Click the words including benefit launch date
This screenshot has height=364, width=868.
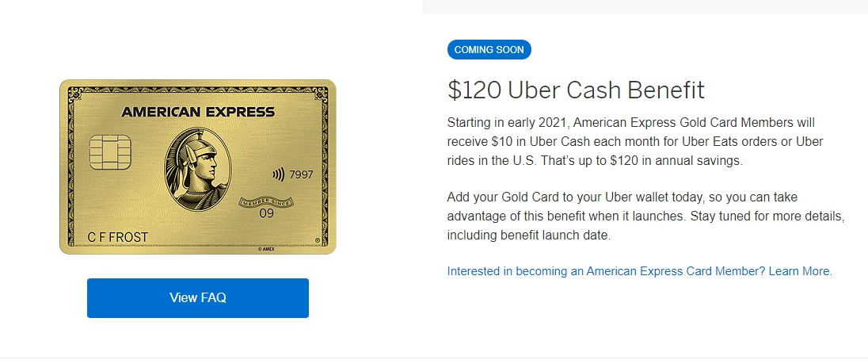point(528,236)
